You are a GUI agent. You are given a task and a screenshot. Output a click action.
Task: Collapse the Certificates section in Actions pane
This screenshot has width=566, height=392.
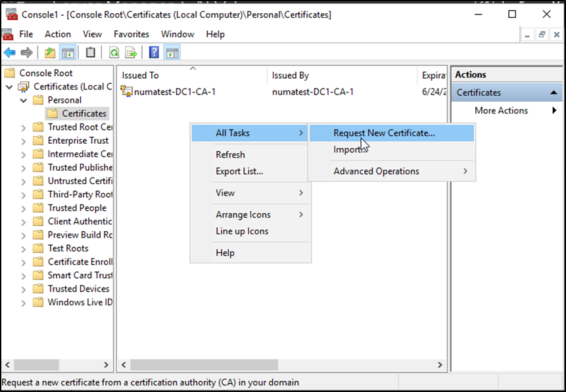click(554, 93)
